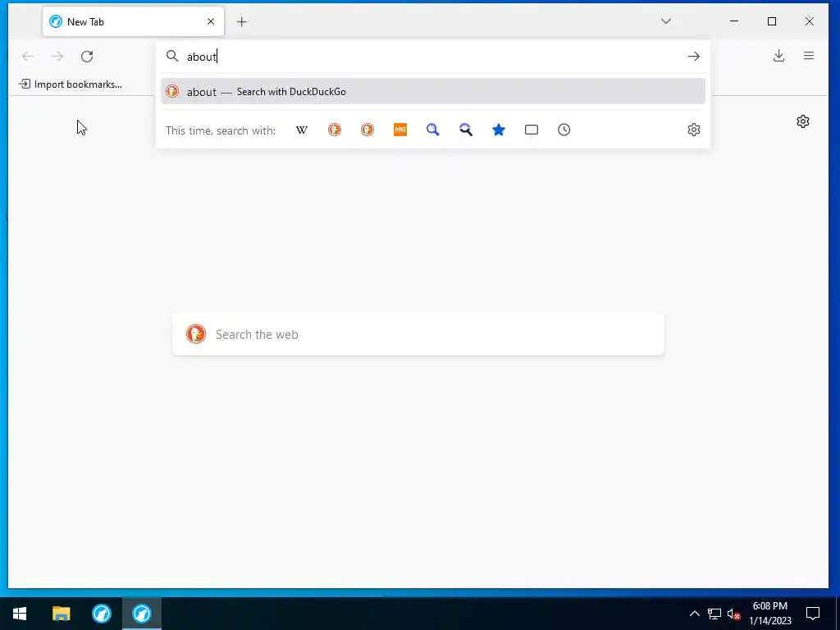Open the Windows Start menu
840x630 pixels.
click(20, 614)
